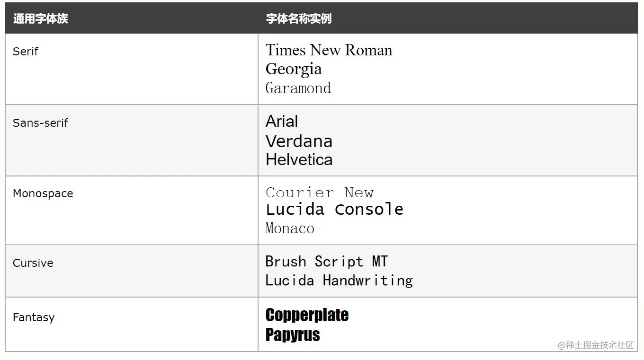Click the Courier New font example

coord(320,193)
